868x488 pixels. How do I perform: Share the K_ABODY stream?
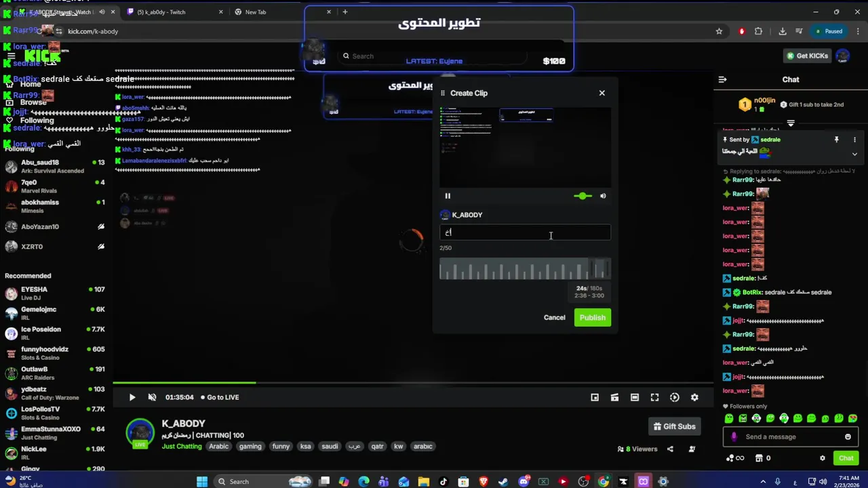coord(670,449)
